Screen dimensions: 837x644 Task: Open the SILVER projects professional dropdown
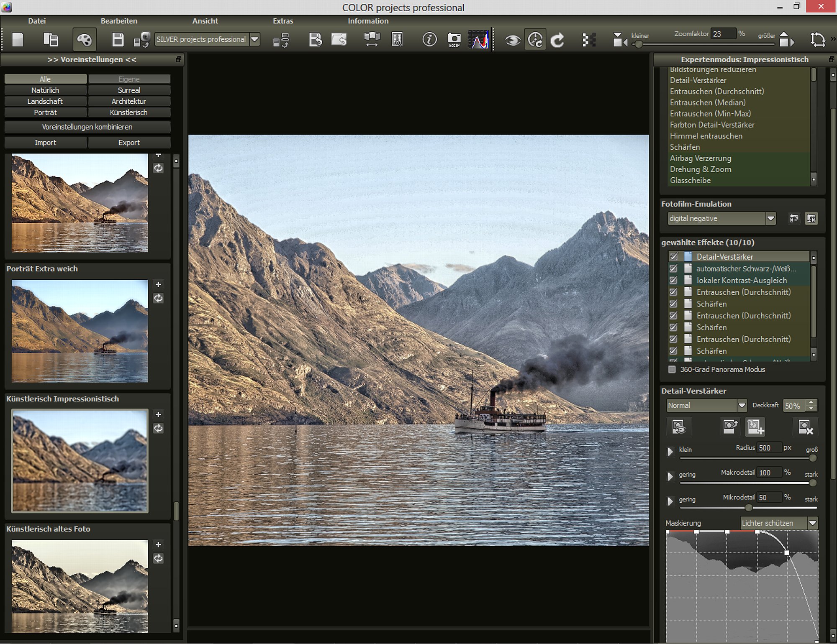[254, 39]
